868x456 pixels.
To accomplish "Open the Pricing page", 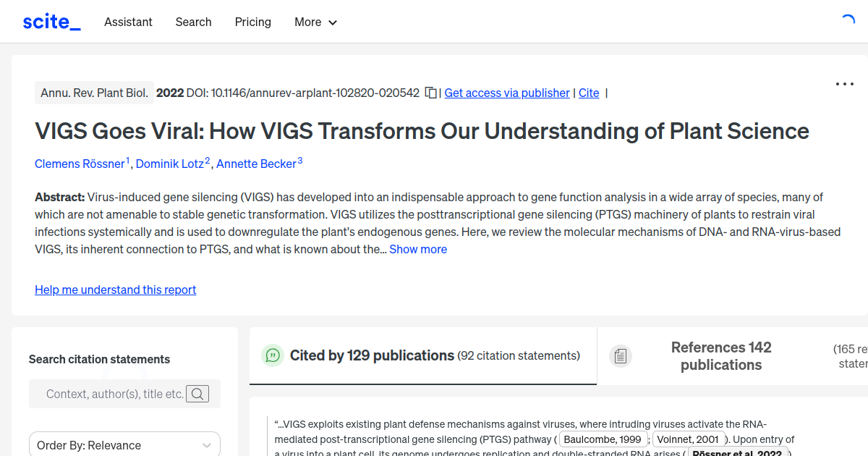I will click(252, 22).
